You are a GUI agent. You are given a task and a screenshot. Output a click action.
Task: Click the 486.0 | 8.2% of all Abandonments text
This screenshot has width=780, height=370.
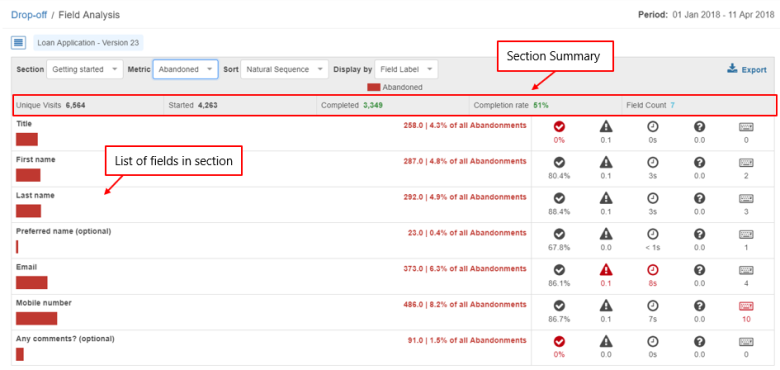tap(465, 305)
